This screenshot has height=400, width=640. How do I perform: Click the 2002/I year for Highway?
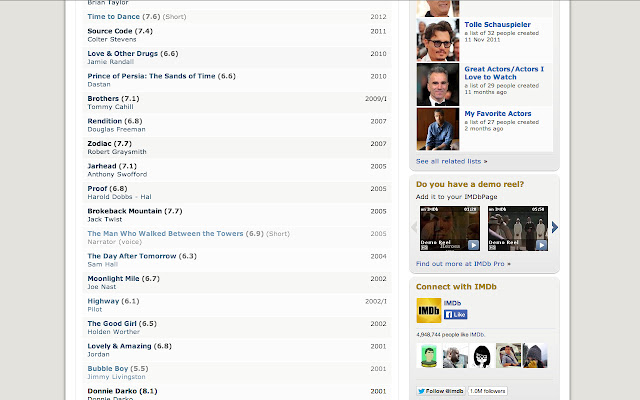(x=376, y=301)
